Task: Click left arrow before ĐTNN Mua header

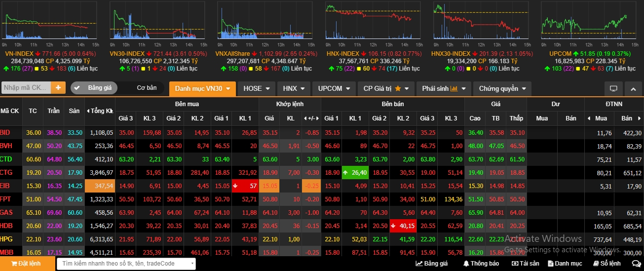Action: [589, 118]
